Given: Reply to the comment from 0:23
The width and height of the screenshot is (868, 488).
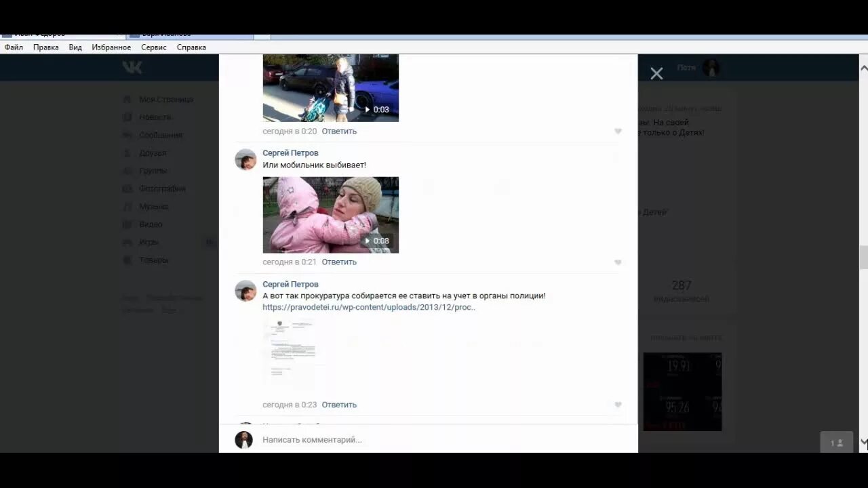Looking at the screenshot, I should pos(339,405).
